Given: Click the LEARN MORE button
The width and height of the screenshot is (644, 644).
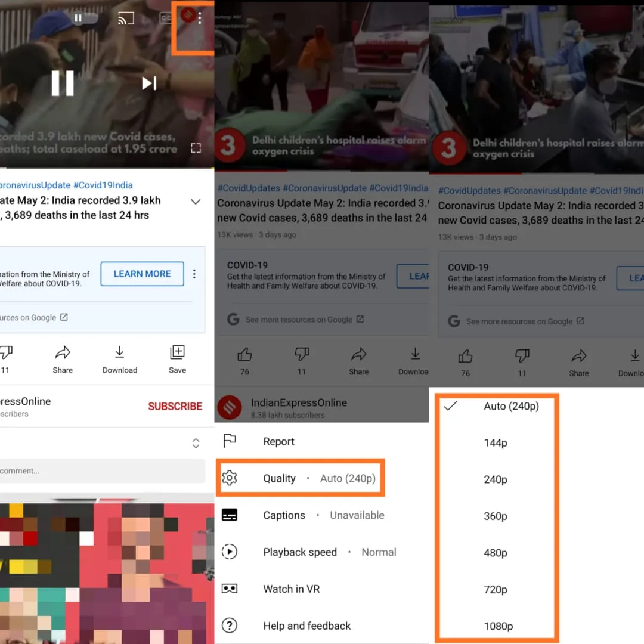Looking at the screenshot, I should 142,274.
